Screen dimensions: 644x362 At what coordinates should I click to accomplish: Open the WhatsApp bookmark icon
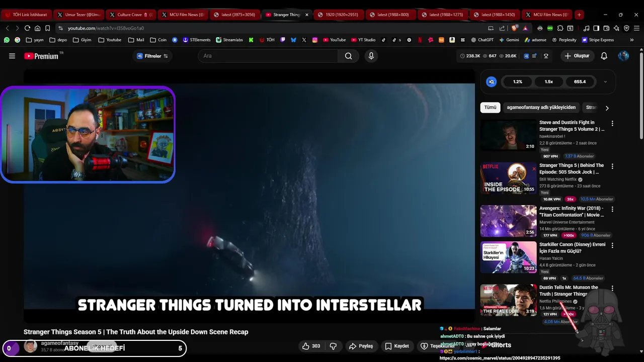click(7, 40)
